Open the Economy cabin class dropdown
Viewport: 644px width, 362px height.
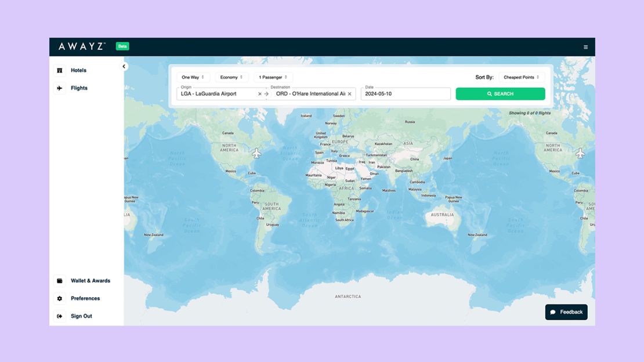click(231, 77)
